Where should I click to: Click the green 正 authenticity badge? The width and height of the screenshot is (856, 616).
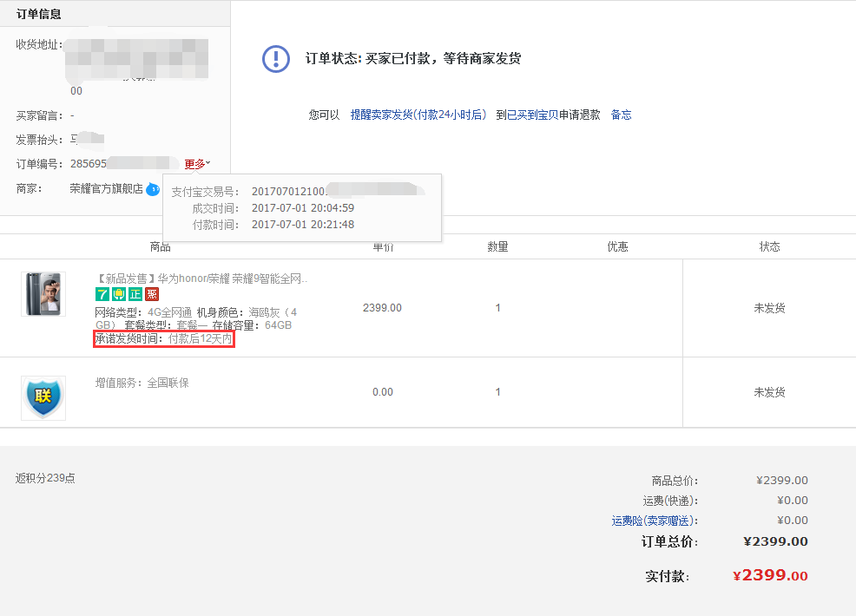click(135, 295)
